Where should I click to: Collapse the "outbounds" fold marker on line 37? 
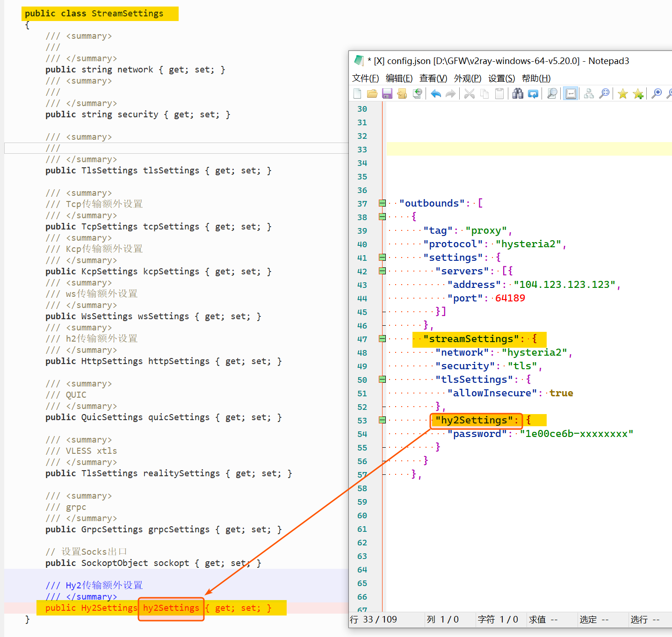point(382,203)
